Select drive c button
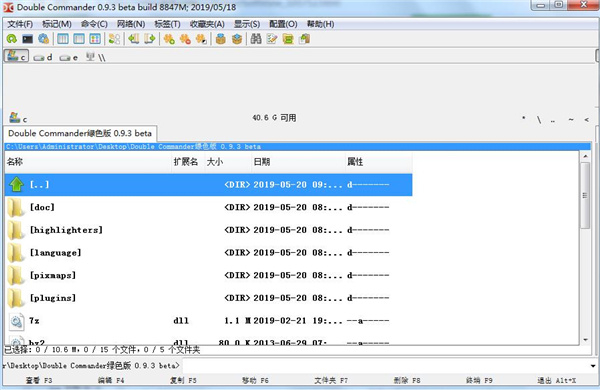600x390 pixels. 16,56
